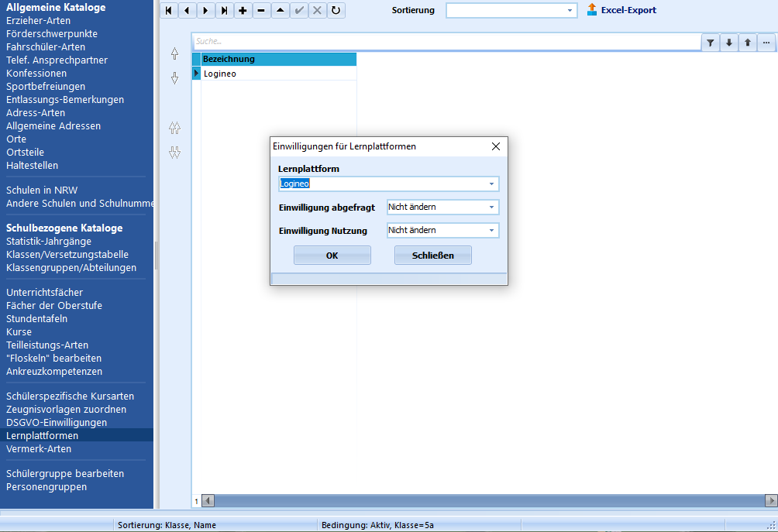Click scrollbar left arrow

208,501
